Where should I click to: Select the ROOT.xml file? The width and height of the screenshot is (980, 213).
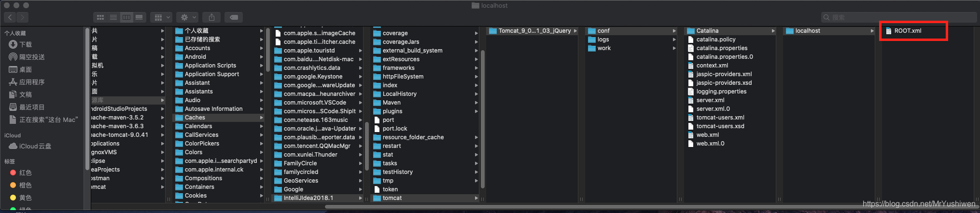click(908, 31)
